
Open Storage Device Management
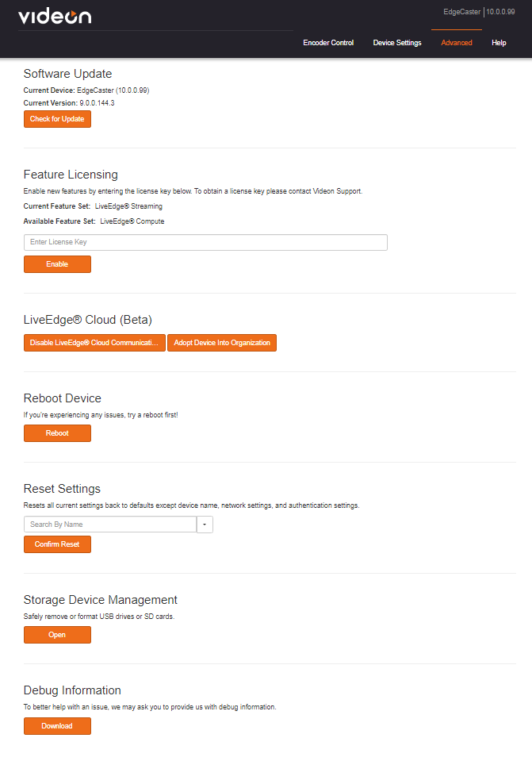click(57, 635)
